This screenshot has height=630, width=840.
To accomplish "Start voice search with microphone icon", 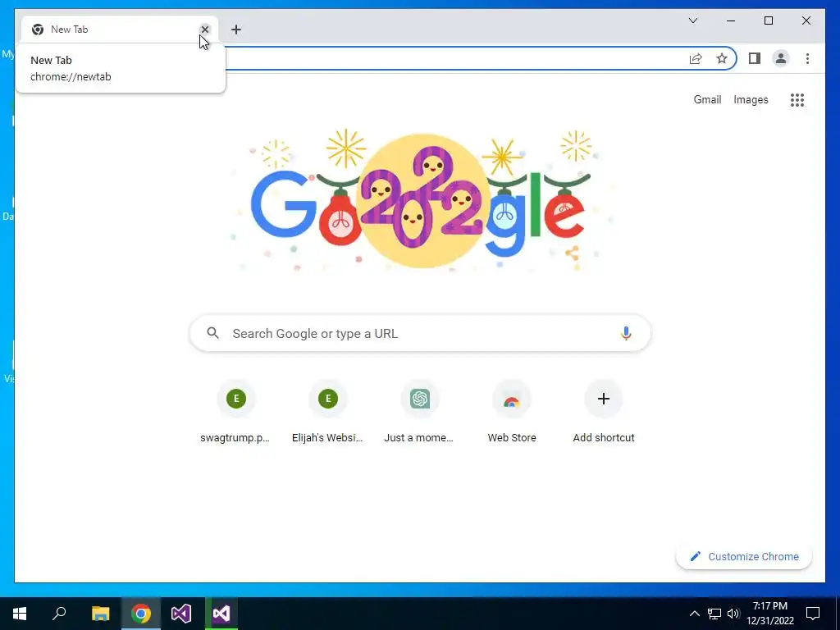I will click(x=626, y=333).
